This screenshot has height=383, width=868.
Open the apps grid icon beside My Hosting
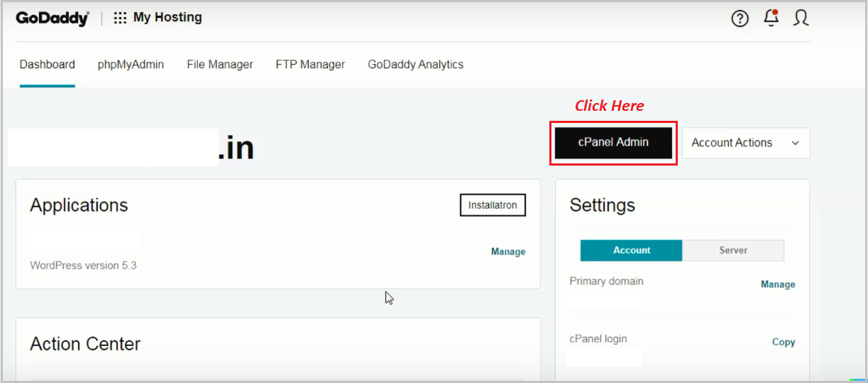(120, 18)
